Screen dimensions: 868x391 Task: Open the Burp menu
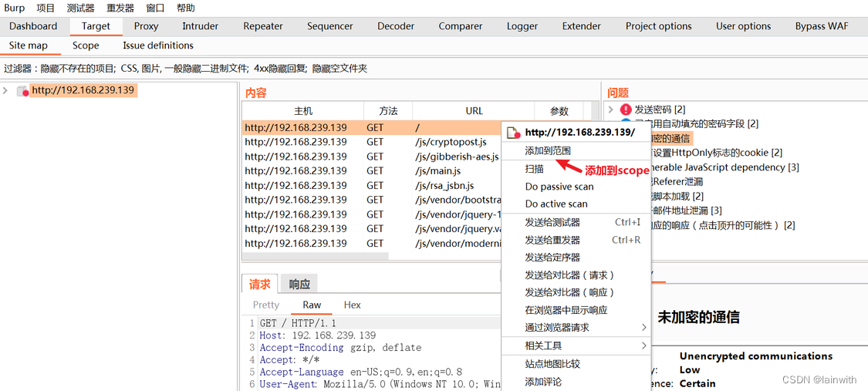[x=15, y=8]
